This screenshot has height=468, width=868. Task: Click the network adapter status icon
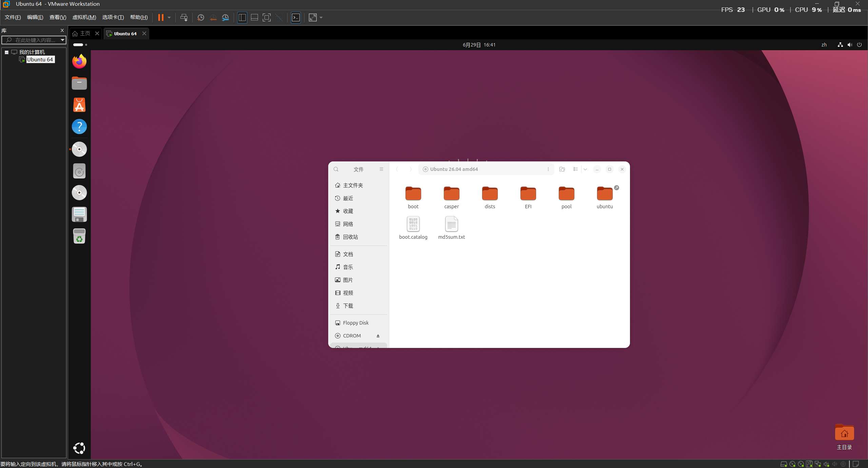[818, 464]
